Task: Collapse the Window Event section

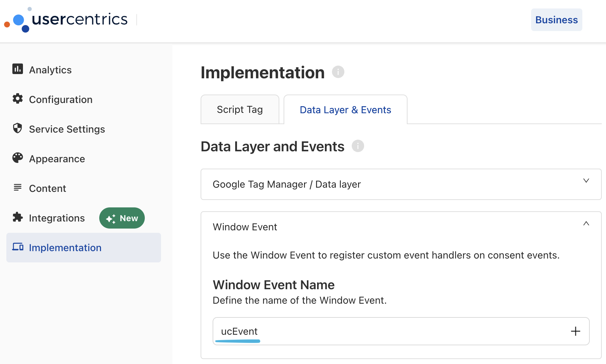Action: point(586,223)
